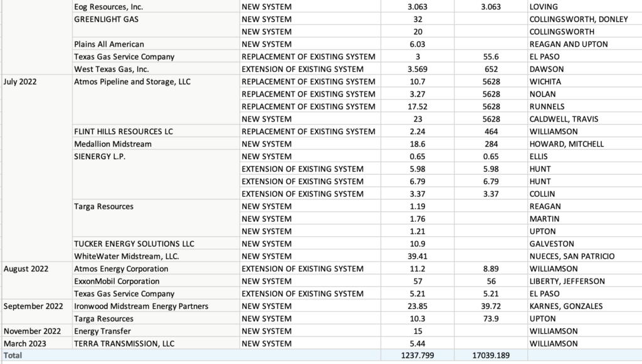The height and width of the screenshot is (364, 642).
Task: Select the value 284 in Medallion row
Action: [491, 144]
